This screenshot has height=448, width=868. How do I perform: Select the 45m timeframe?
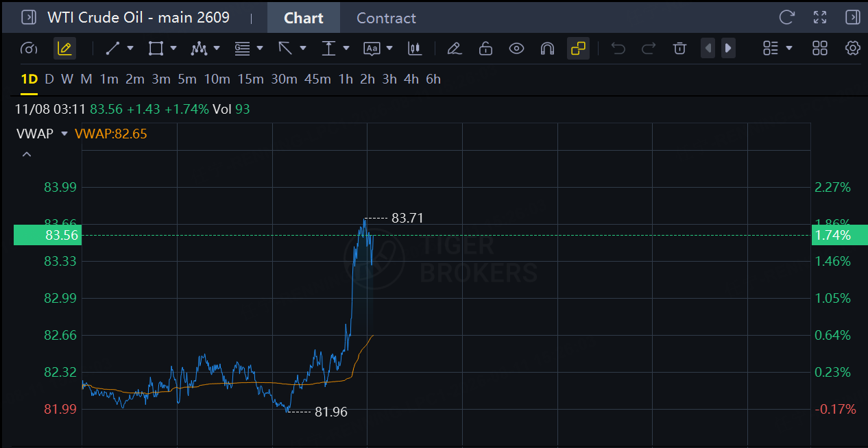point(317,79)
